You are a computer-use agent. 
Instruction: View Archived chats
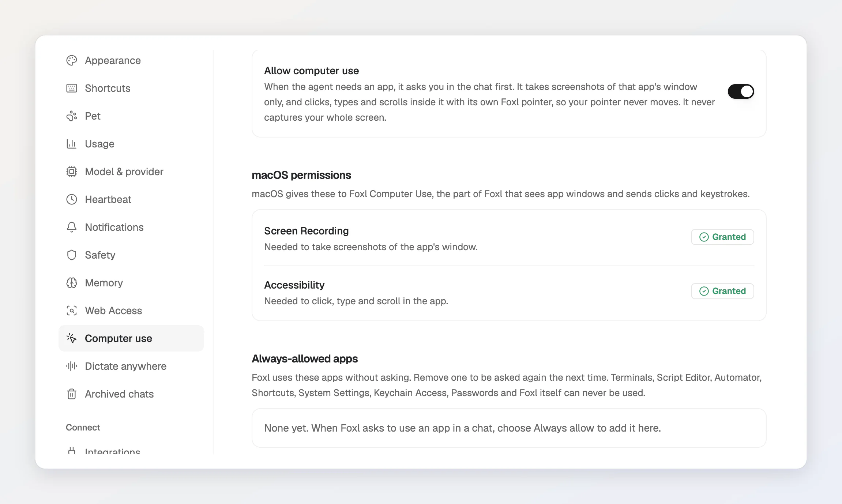click(x=131, y=394)
